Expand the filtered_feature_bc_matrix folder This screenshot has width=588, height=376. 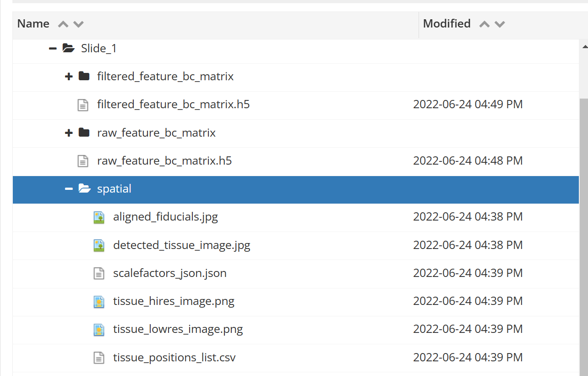(x=69, y=77)
